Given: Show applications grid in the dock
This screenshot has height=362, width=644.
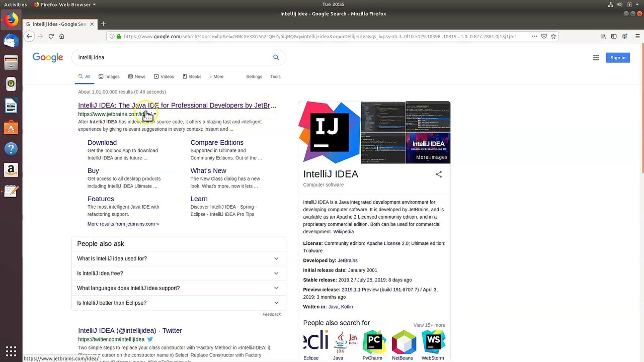Looking at the screenshot, I should (11, 351).
